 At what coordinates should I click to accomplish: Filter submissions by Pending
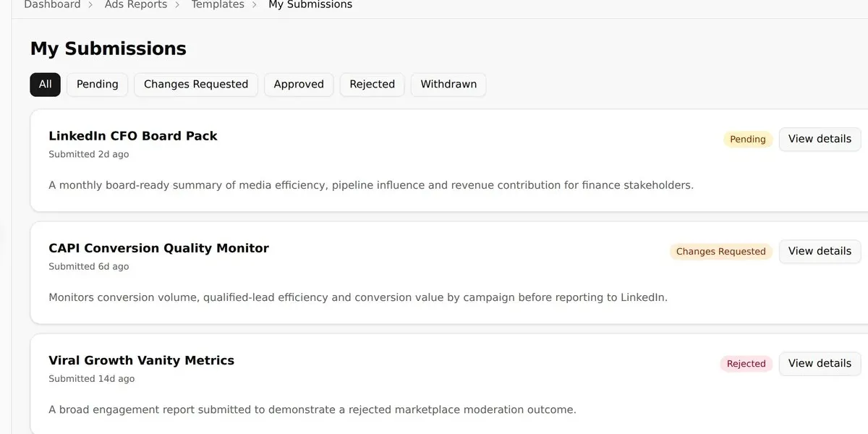(98, 85)
